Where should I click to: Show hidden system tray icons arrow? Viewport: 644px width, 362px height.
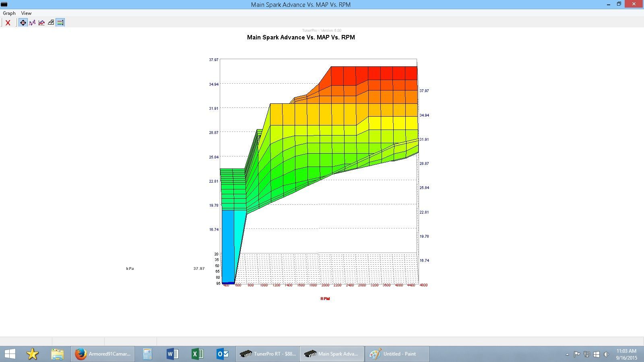click(x=567, y=354)
